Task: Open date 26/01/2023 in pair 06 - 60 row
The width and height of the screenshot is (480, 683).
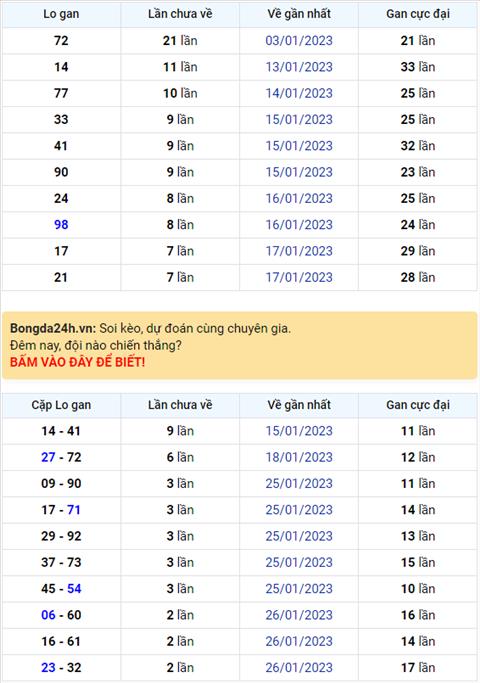Action: click(x=299, y=615)
